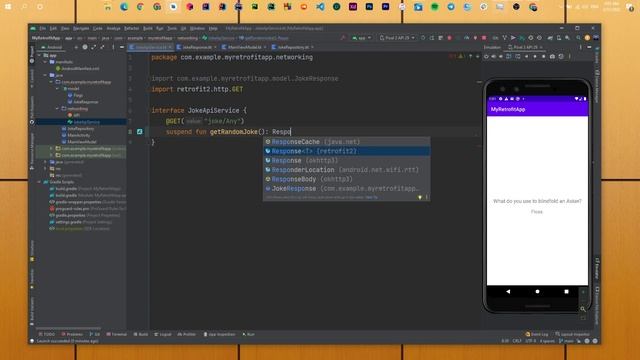Open the Pixel 2 API 29 device dropdown

pyautogui.click(x=397, y=38)
